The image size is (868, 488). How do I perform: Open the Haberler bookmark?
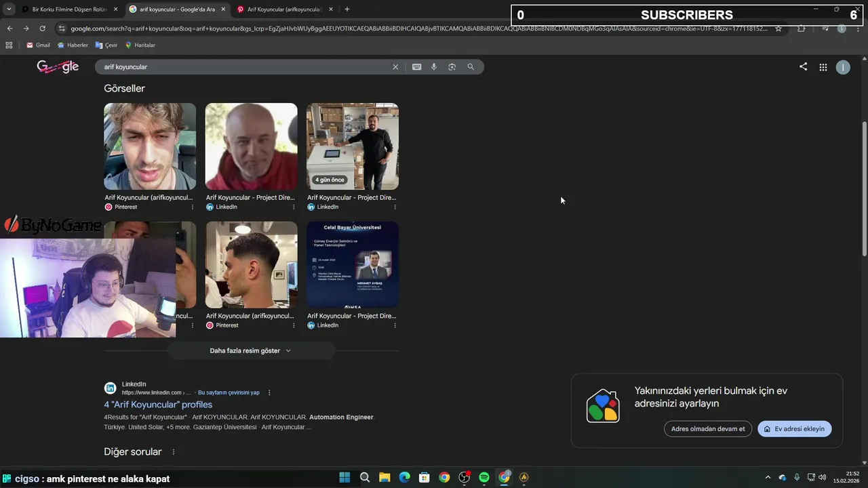(x=73, y=45)
